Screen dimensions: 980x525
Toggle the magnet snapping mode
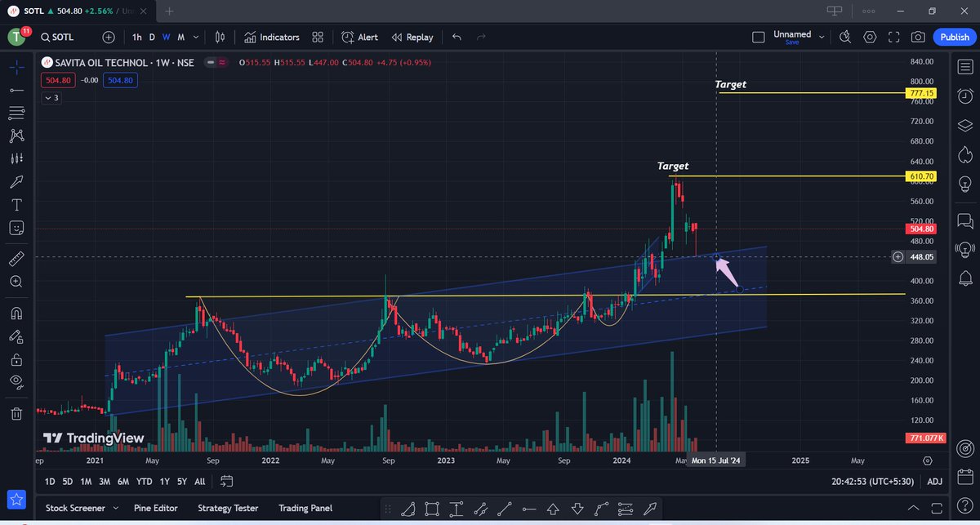coord(16,313)
